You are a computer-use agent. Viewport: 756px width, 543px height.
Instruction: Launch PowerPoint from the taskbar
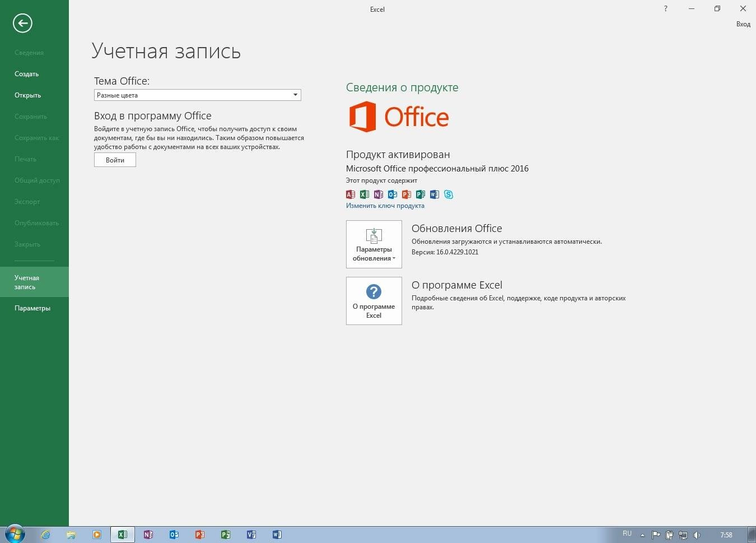[x=199, y=535]
